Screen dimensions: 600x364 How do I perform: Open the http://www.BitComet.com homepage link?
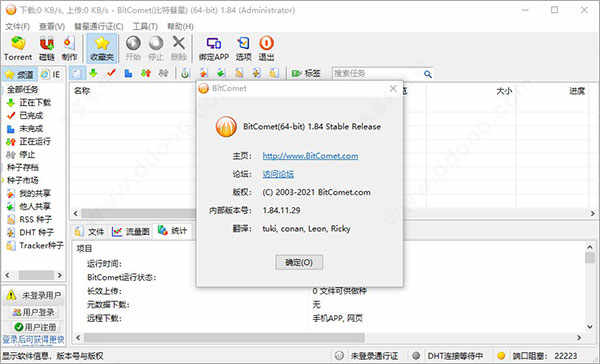(310, 156)
